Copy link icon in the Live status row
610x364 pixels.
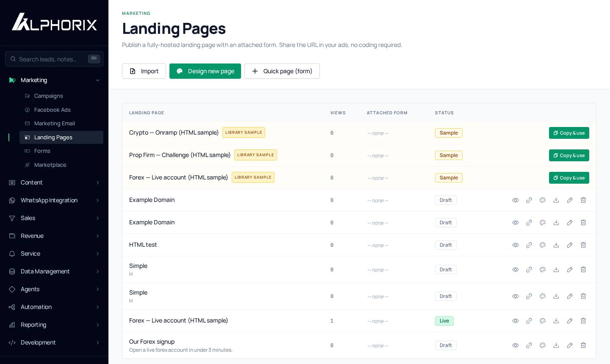[529, 321]
